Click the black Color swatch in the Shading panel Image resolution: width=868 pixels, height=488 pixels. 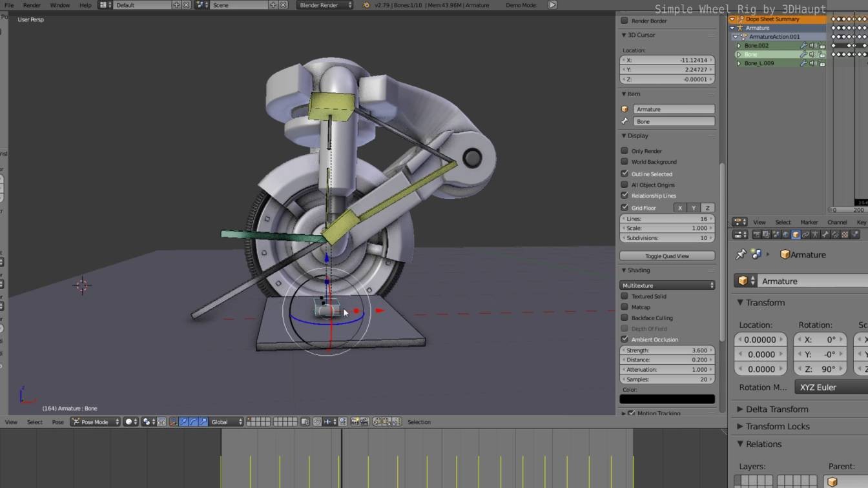pos(666,398)
